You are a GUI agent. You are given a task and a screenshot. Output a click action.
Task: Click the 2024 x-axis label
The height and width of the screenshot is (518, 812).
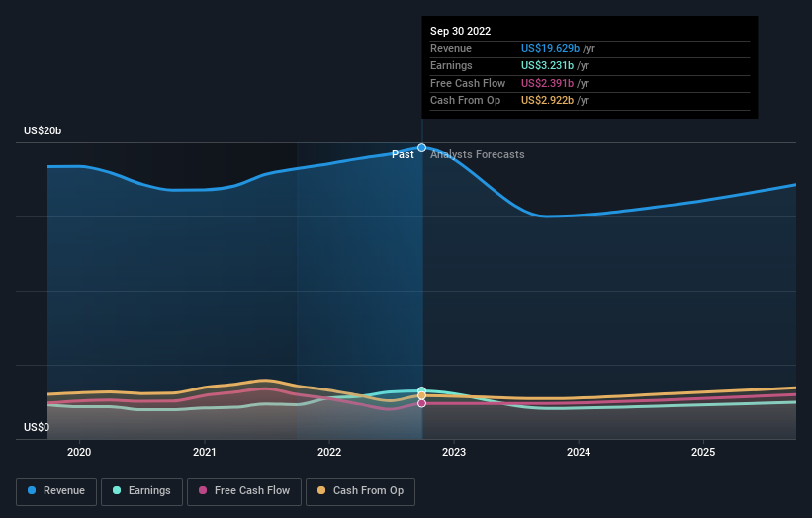pos(579,453)
